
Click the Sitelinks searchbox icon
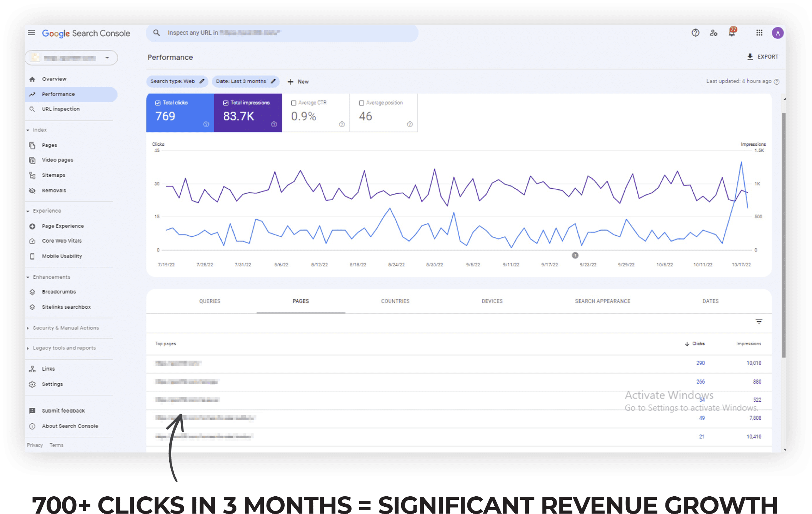pyautogui.click(x=32, y=307)
